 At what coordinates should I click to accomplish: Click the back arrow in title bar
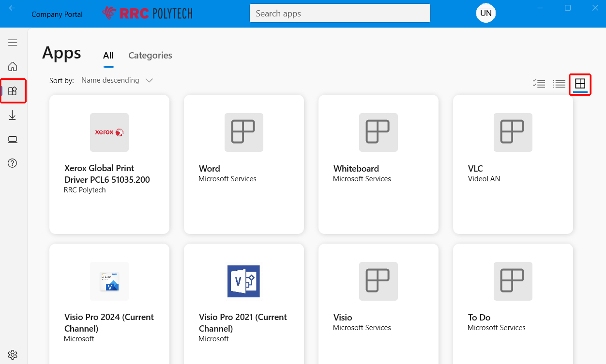12,8
